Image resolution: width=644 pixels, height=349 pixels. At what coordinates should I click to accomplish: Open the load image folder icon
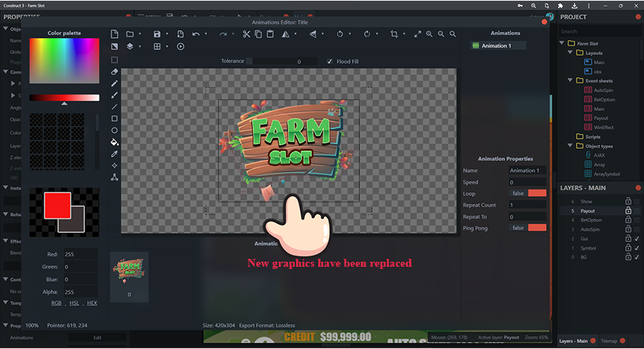tap(130, 34)
